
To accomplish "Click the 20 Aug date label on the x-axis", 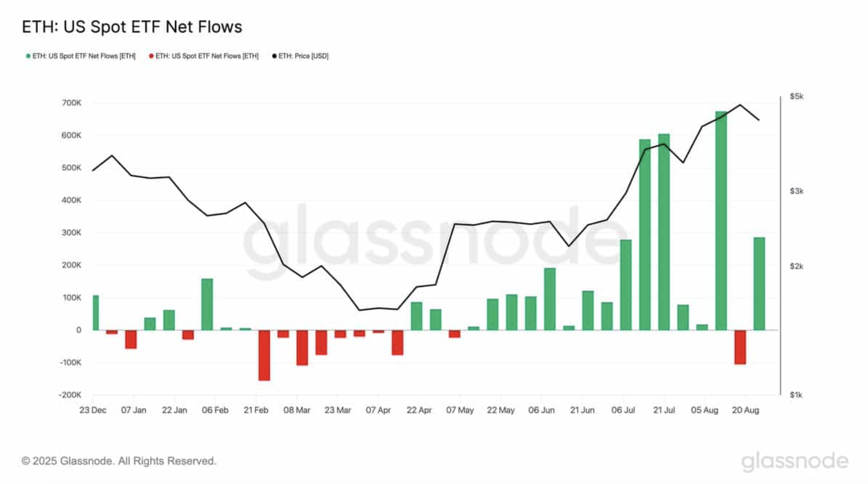I will (745, 410).
